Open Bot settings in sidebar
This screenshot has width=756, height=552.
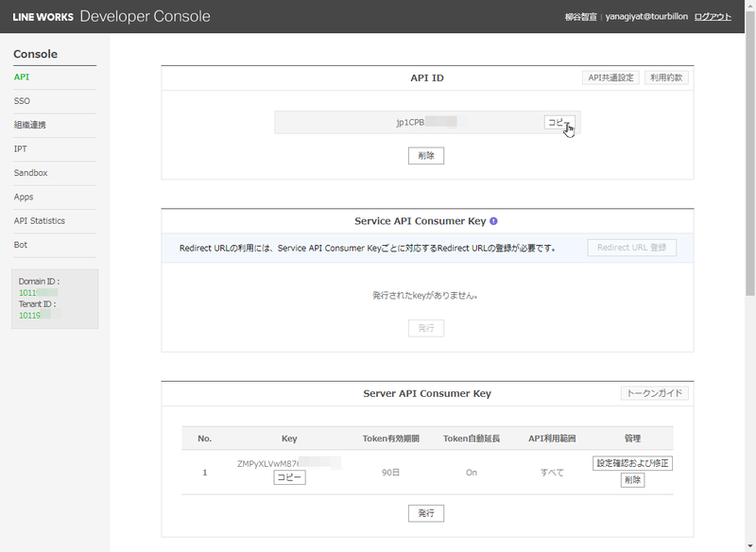21,245
